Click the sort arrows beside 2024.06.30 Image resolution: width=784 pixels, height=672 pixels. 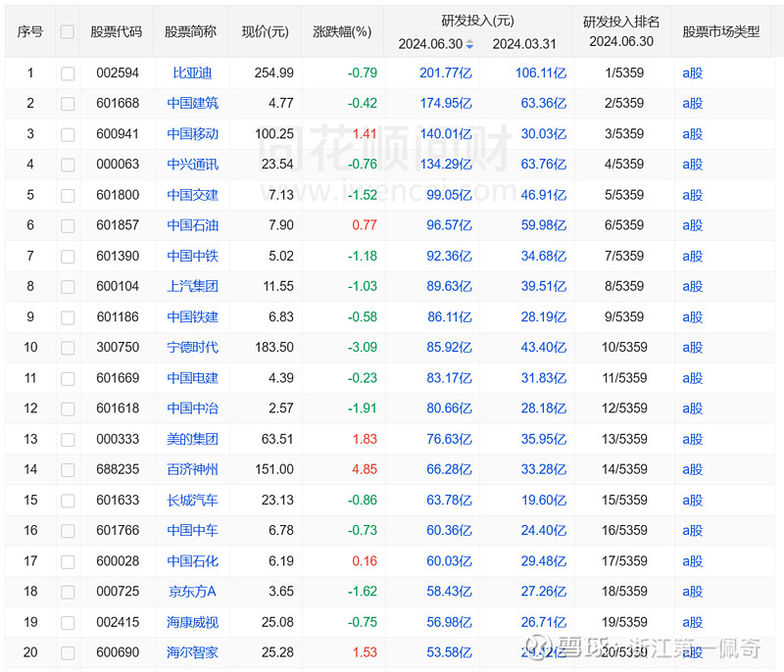coord(469,44)
